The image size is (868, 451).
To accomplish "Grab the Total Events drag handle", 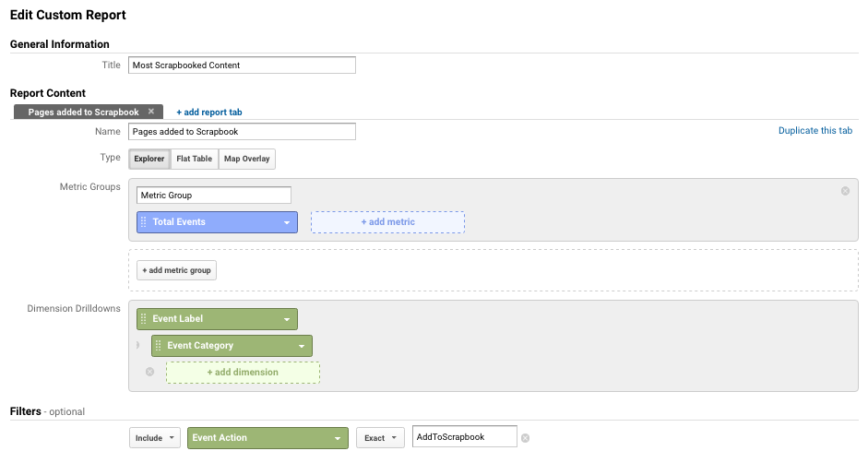I will pyautogui.click(x=143, y=222).
